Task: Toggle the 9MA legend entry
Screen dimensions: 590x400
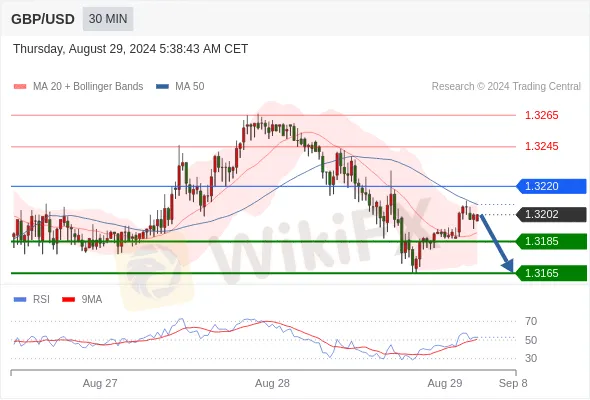Action: (x=82, y=300)
